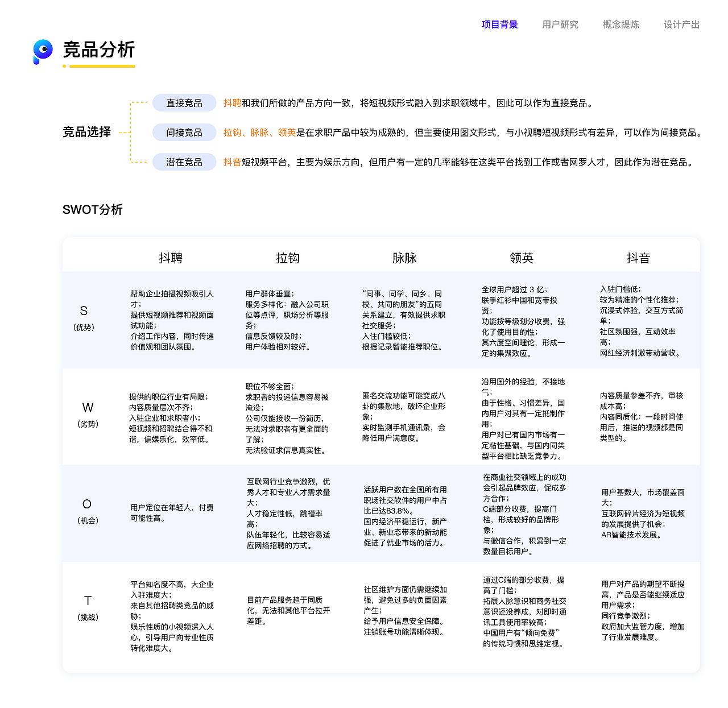This screenshot has width=728, height=708.
Task: Click orange 抖聘 text in direct competitor line
Action: coord(232,103)
